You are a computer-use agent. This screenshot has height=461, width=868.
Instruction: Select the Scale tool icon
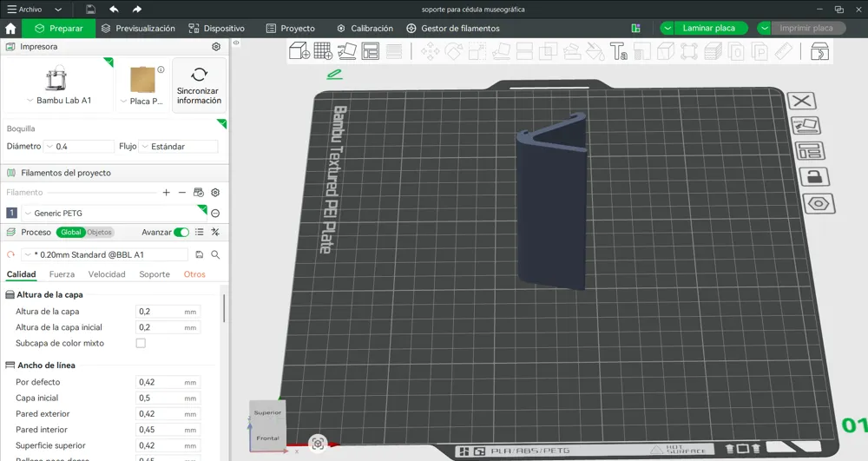coord(477,51)
